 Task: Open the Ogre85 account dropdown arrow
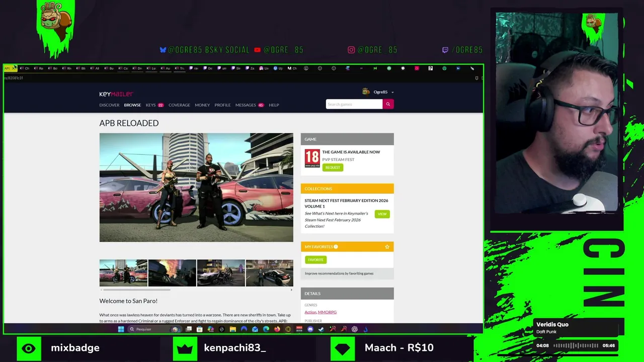tap(392, 93)
